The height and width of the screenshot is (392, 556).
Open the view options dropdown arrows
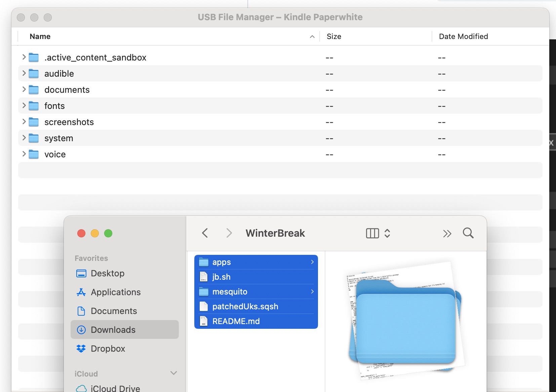tap(387, 233)
